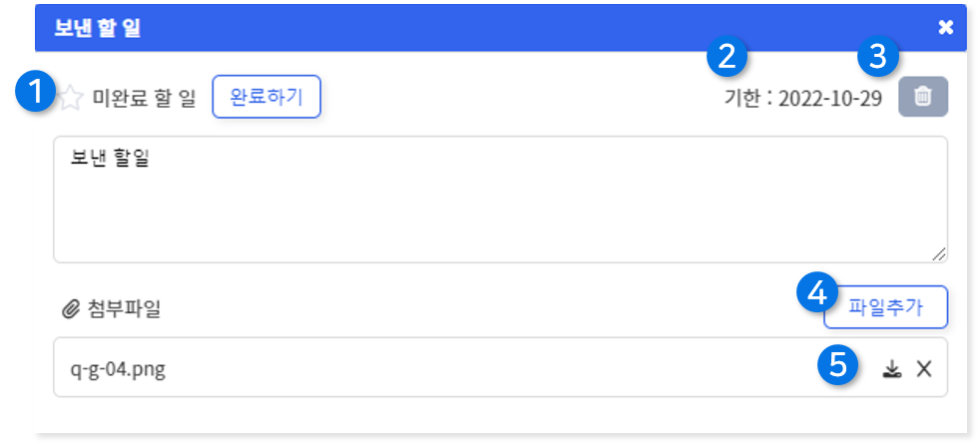980x446 pixels.
Task: Download the q-g-04.png attachment
Action: pyautogui.click(x=892, y=369)
